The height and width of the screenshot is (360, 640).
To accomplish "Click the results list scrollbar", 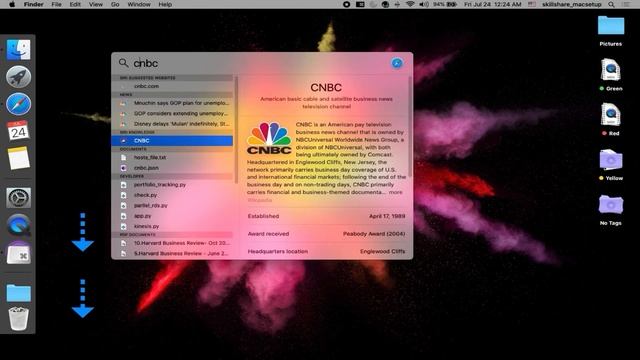I will (236, 129).
